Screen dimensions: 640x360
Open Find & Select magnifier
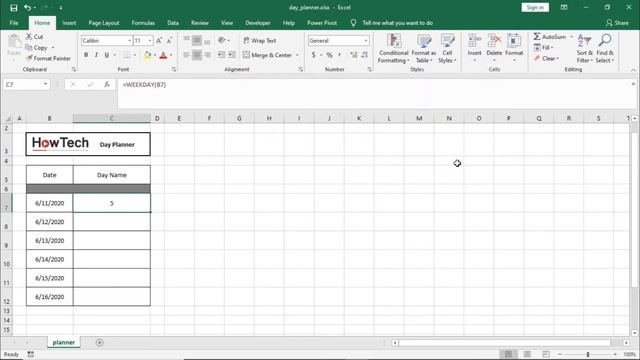pyautogui.click(x=604, y=49)
